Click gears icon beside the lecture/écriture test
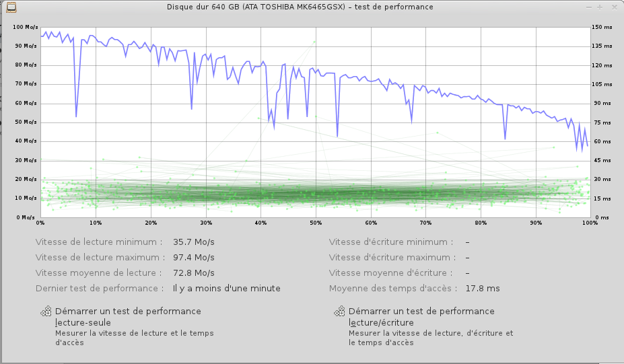The height and width of the screenshot is (364, 624). [340, 312]
